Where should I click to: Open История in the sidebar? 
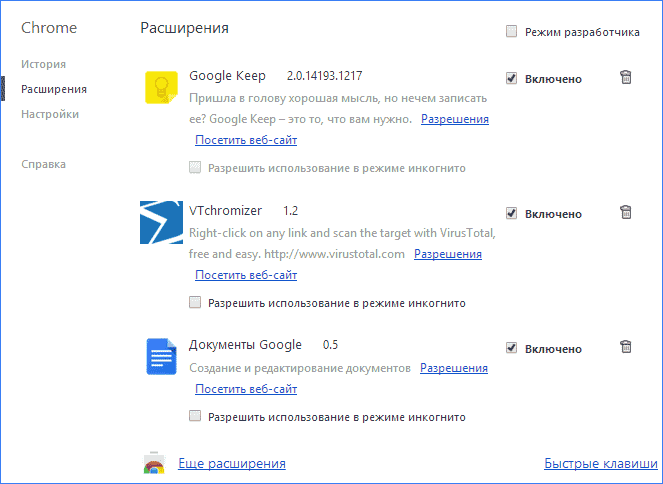tap(42, 62)
